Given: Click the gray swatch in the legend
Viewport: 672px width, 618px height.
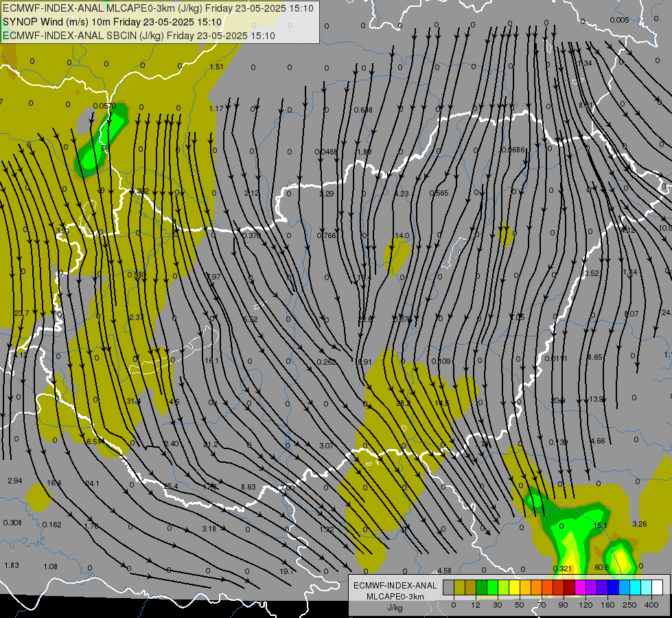Looking at the screenshot, I should coord(448,587).
